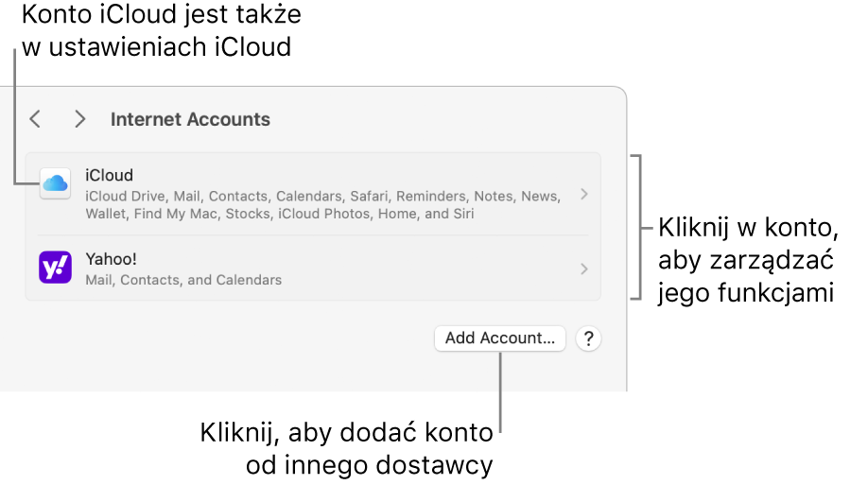Click the iCloud cloud icon

pos(55,183)
